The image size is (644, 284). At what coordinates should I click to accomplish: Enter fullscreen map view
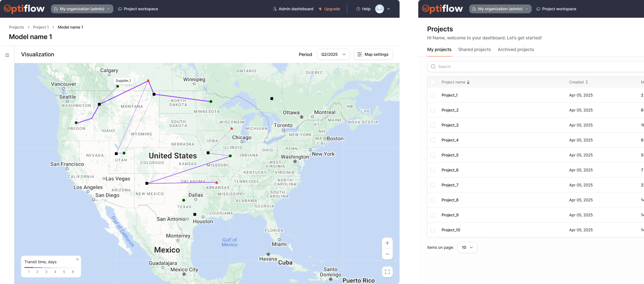[x=387, y=272]
